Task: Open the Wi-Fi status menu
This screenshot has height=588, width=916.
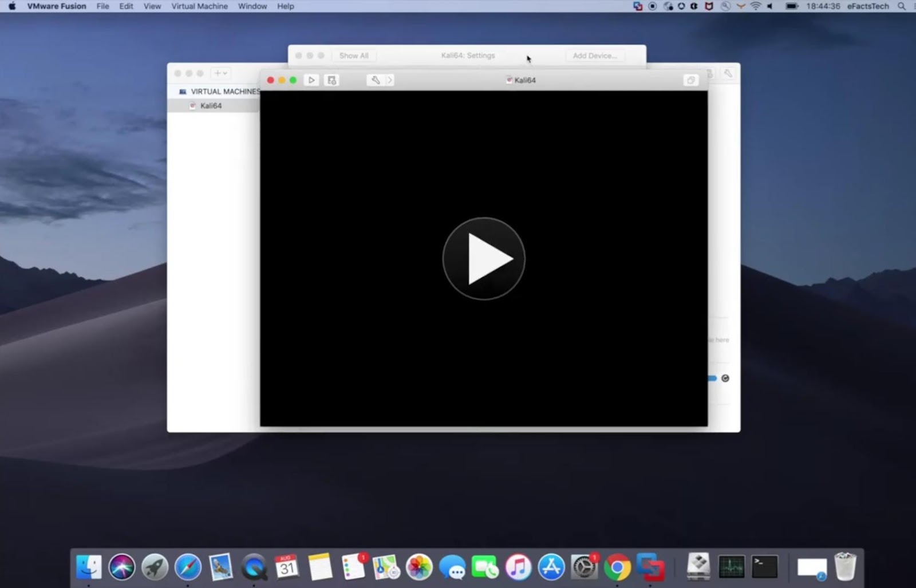Action: (x=756, y=6)
